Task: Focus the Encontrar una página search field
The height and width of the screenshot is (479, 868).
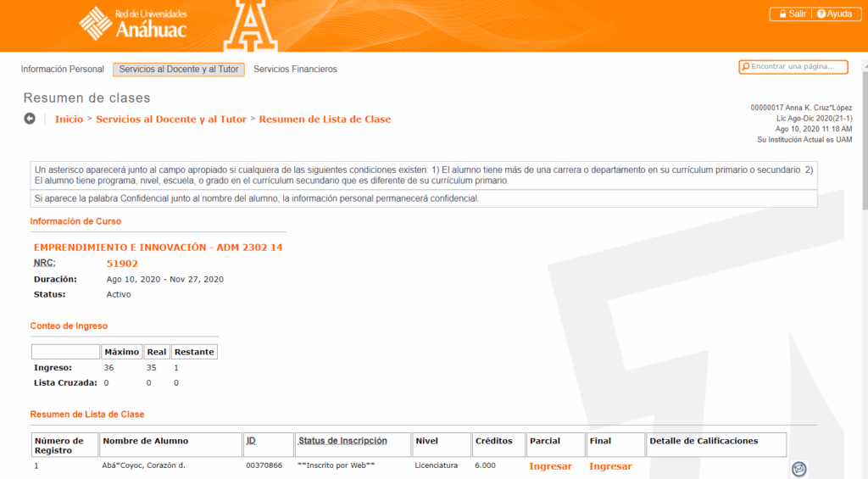Action: [x=797, y=67]
